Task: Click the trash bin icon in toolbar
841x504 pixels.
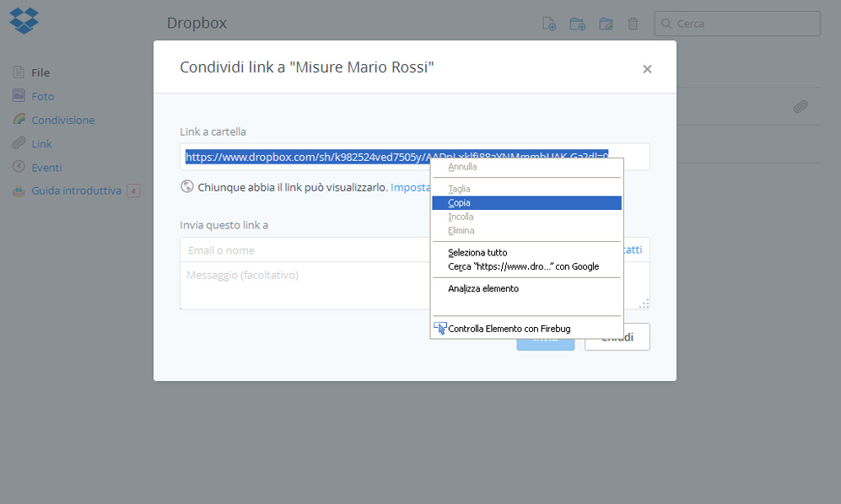Action: pyautogui.click(x=633, y=24)
